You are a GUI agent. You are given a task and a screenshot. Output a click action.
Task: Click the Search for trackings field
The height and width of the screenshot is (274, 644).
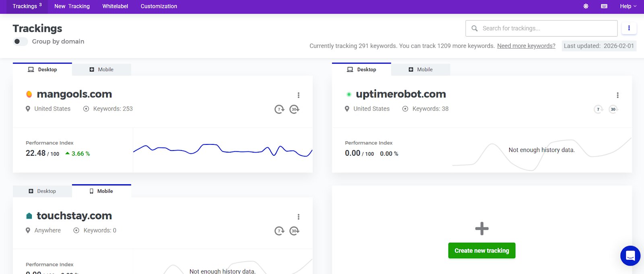click(541, 28)
